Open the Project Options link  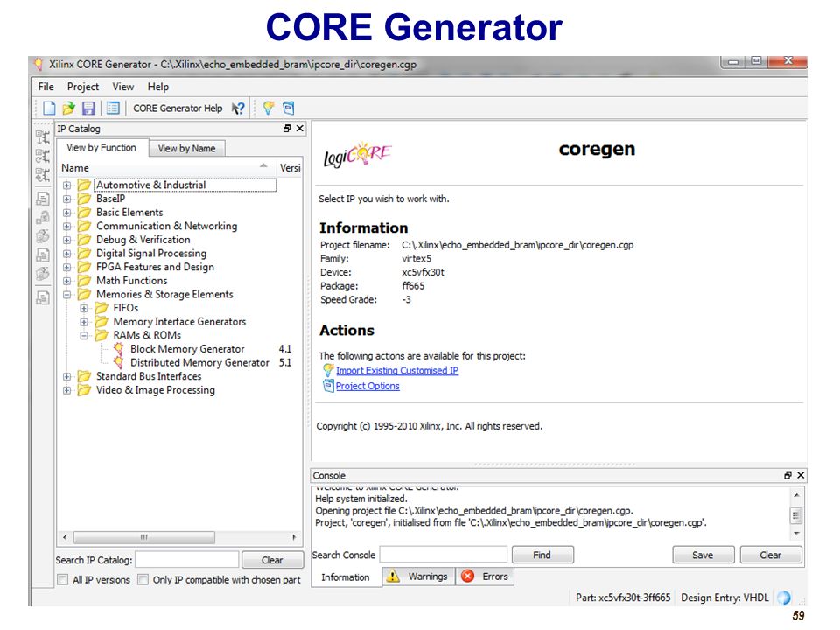pyautogui.click(x=367, y=386)
